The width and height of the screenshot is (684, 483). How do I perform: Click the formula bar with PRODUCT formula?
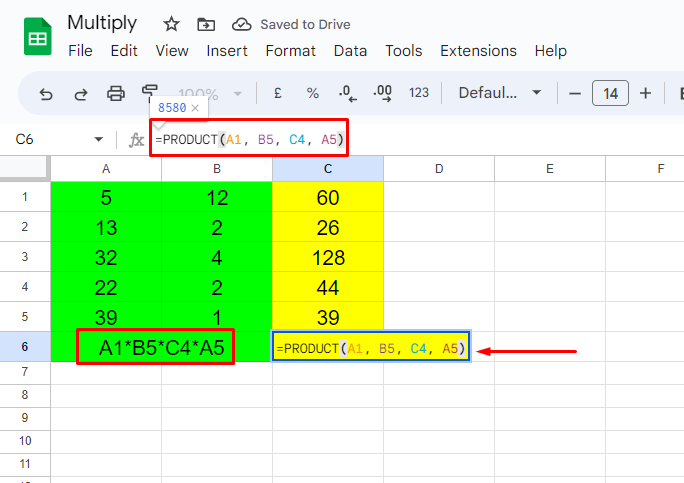pyautogui.click(x=249, y=140)
